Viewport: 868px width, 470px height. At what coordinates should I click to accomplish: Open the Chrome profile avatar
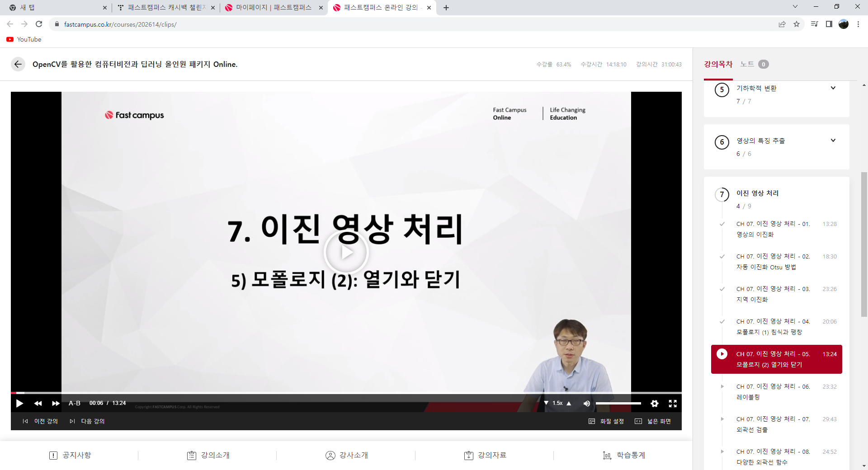844,24
